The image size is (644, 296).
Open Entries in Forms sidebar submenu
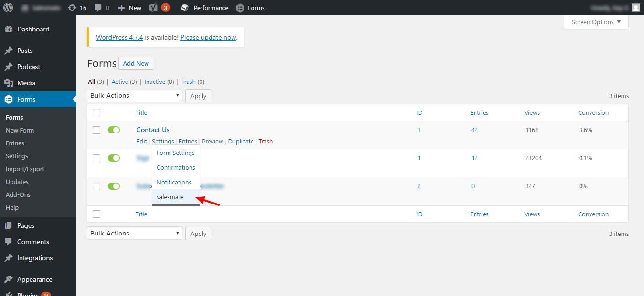click(x=15, y=143)
